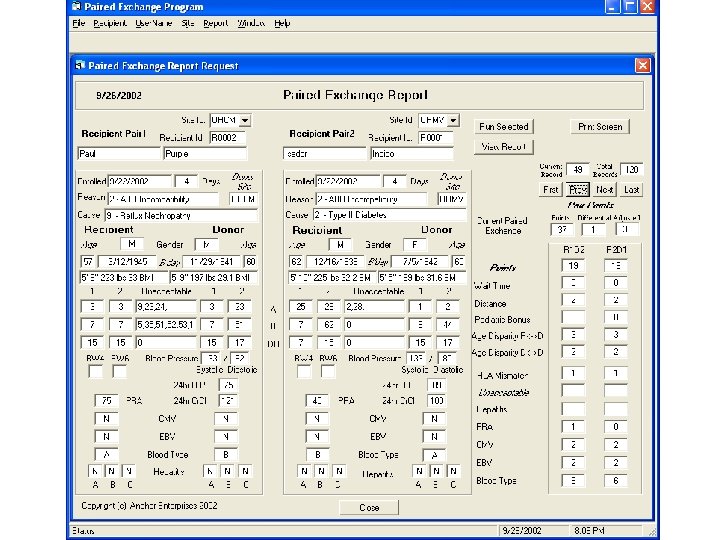
Task: Jump to the Last record
Action: (x=631, y=189)
